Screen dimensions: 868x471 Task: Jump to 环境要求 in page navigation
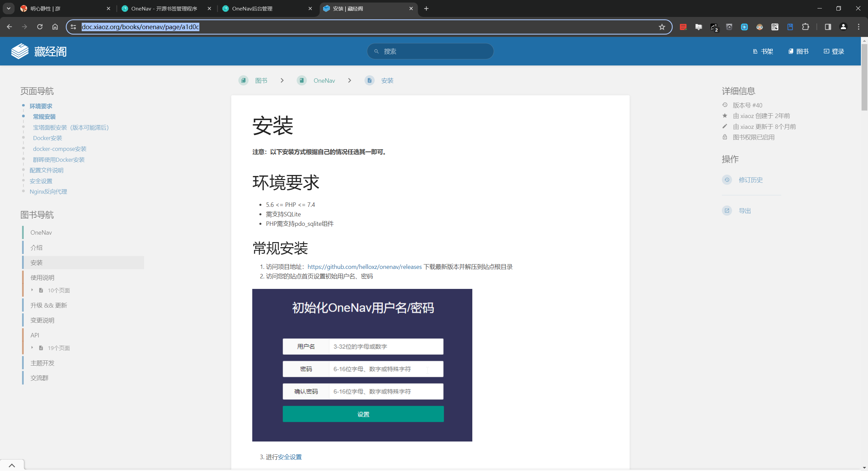tap(41, 106)
